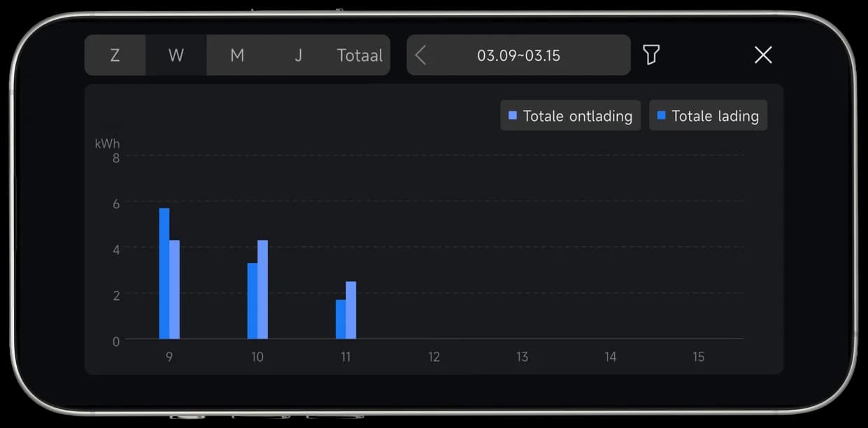Toggle the Totale ontlading legend series
The image size is (868, 428).
570,115
